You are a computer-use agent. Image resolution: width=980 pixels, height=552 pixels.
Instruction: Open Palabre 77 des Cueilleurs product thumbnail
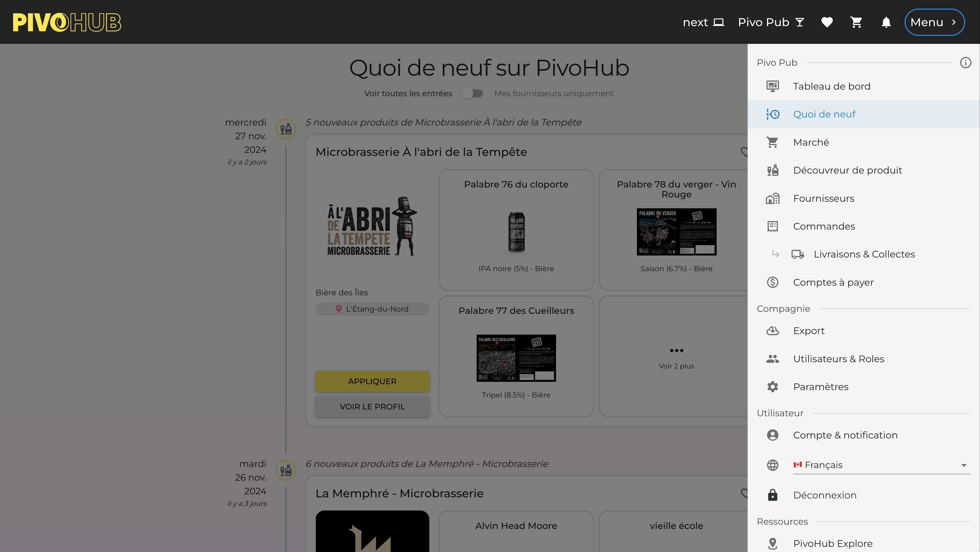(516, 358)
